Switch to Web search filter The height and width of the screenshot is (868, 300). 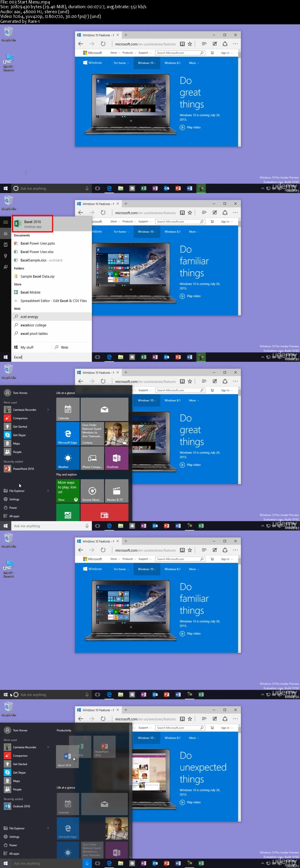[x=72, y=347]
